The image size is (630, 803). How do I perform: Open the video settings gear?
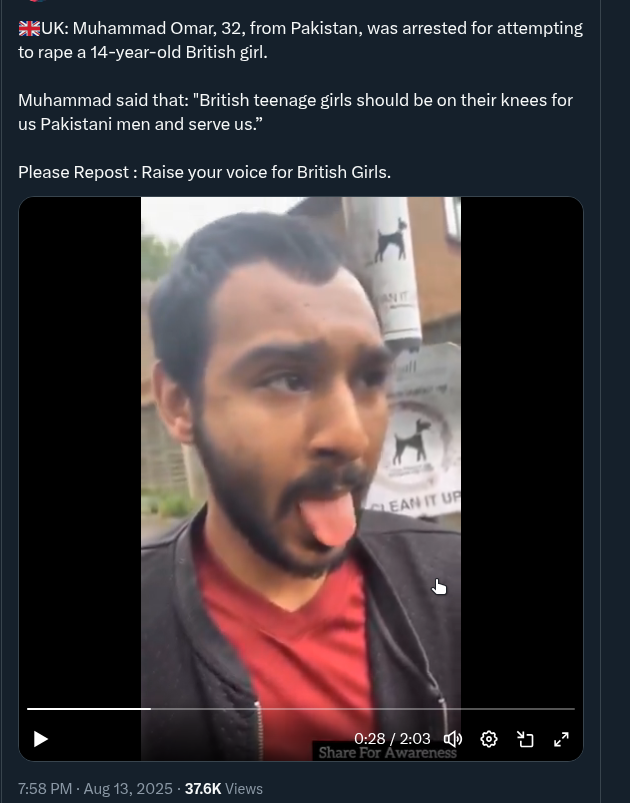489,739
